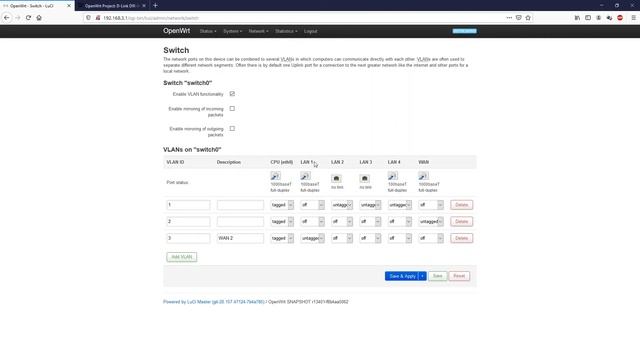Open the System menu
The width and height of the screenshot is (640, 360).
pos(232,31)
